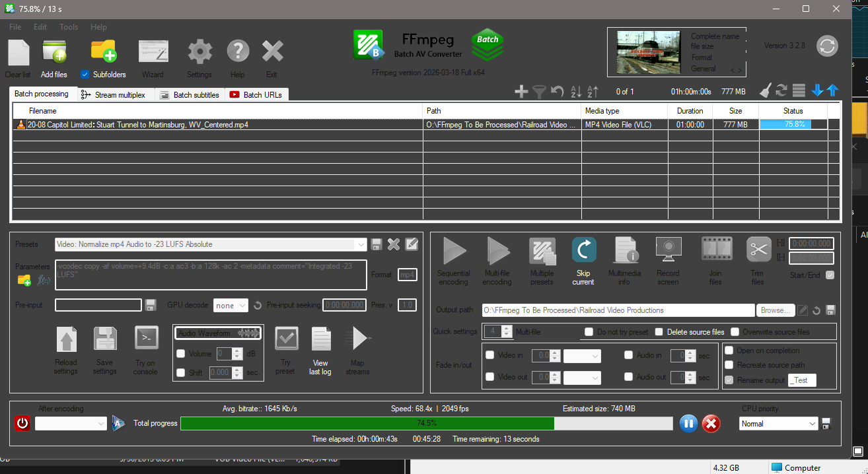Switch to Stream multiplex tab

(116, 95)
